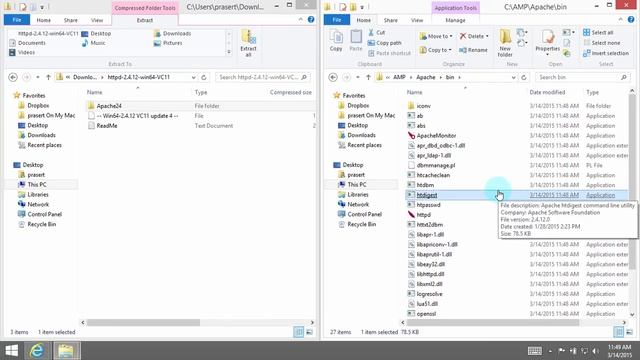Refresh the left window address bar
The height and width of the screenshot is (360, 640).
tap(204, 77)
